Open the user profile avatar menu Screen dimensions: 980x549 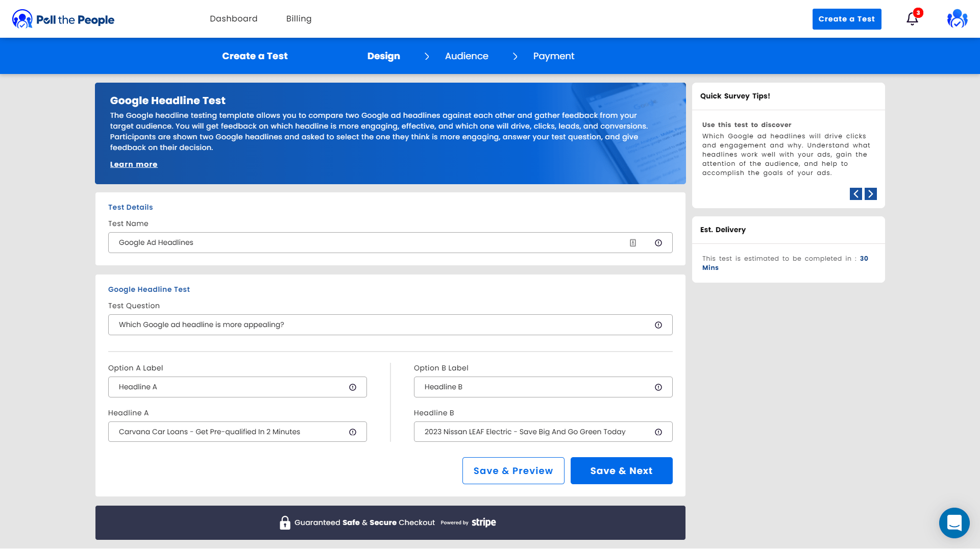tap(957, 19)
